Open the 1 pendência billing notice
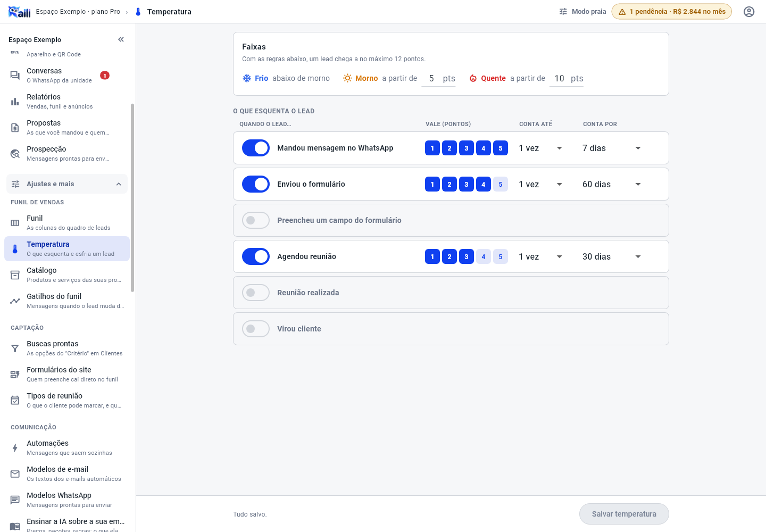 (x=672, y=12)
